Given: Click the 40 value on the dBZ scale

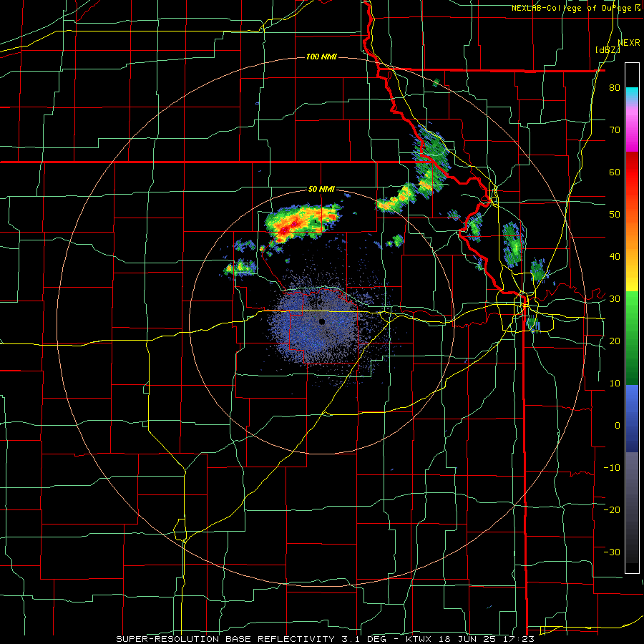Looking at the screenshot, I should pos(615,257).
